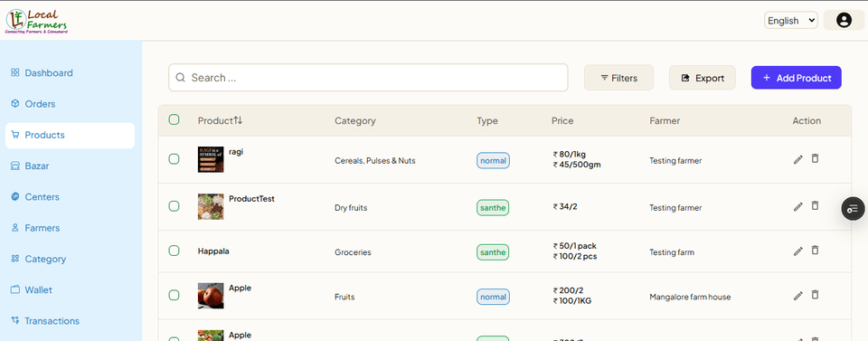The height and width of the screenshot is (341, 868).
Task: Check the ProductTest row checkbox
Action: click(174, 206)
